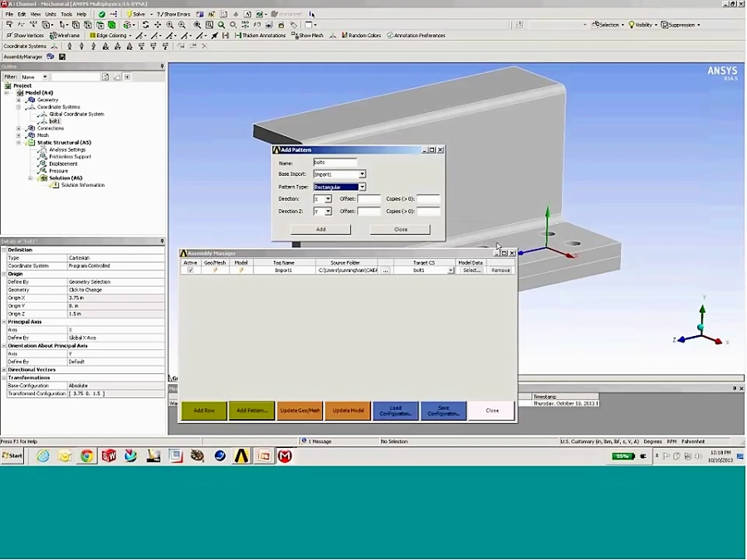Open the Pattern Type dropdown
The width and height of the screenshot is (747, 560).
362,187
